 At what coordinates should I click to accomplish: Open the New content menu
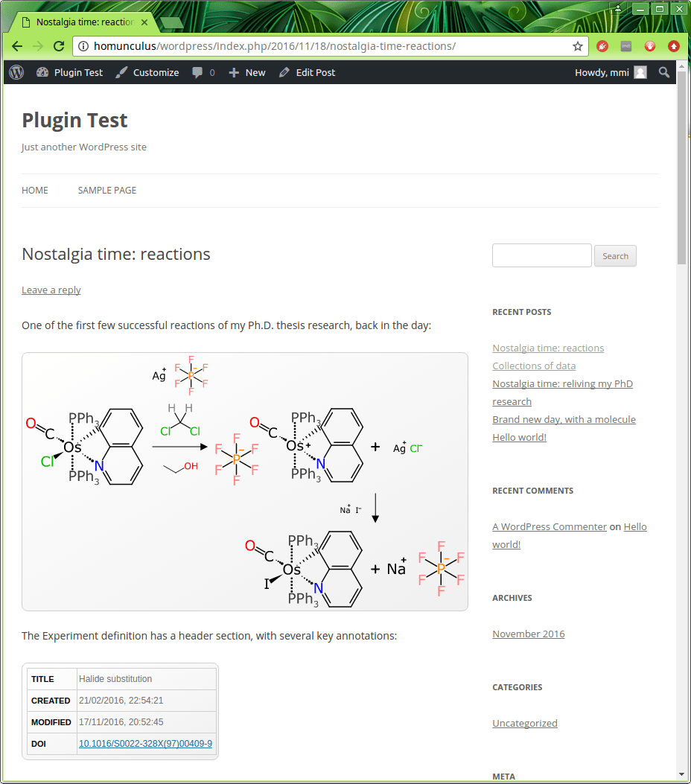click(247, 72)
